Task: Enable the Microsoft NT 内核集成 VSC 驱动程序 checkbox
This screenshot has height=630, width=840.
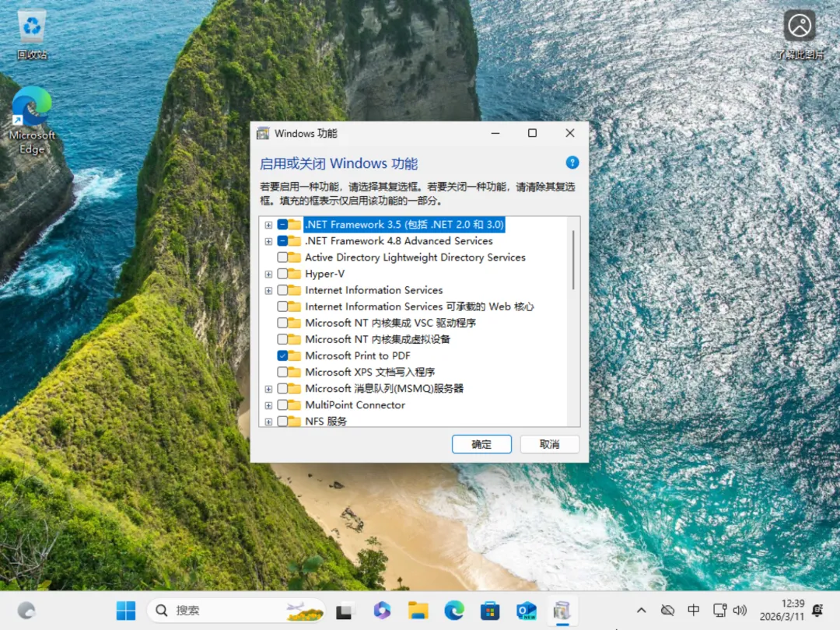Action: coord(282,323)
